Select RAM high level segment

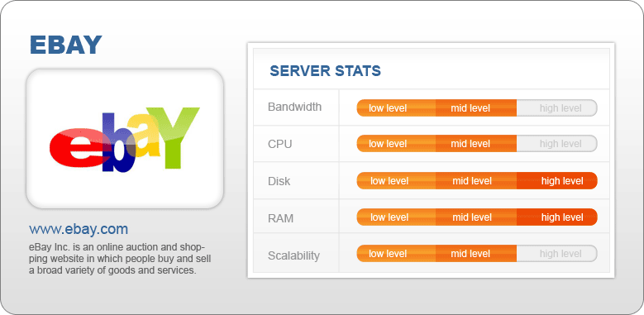point(557,217)
